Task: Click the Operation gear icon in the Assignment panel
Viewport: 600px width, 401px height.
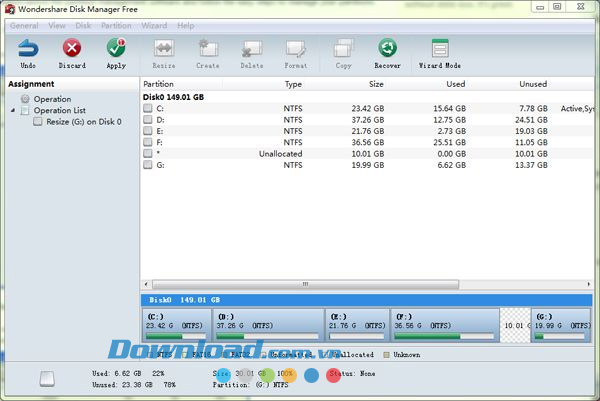Action: coord(25,99)
